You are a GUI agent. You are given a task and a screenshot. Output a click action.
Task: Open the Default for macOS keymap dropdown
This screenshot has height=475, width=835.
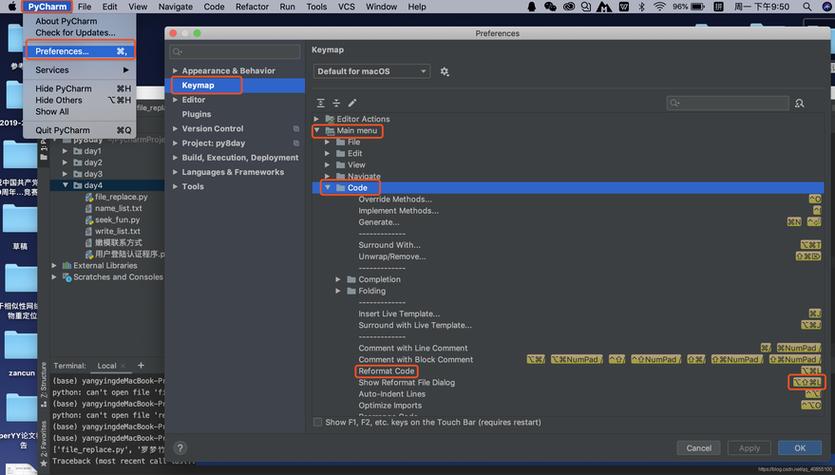click(x=372, y=71)
